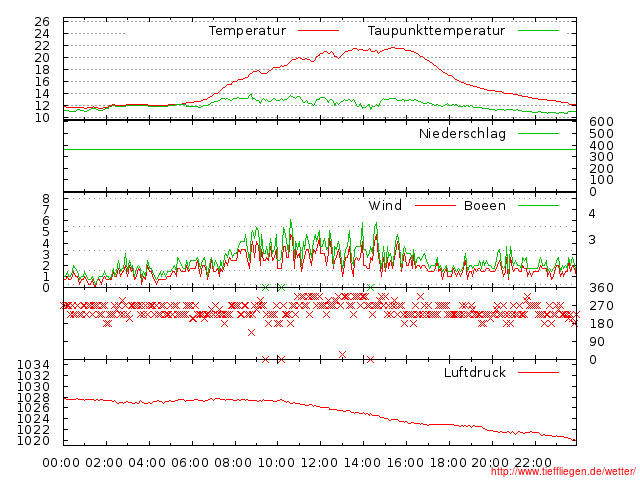Click the 20:00 time axis label
The height and width of the screenshot is (480, 640).
point(490,463)
